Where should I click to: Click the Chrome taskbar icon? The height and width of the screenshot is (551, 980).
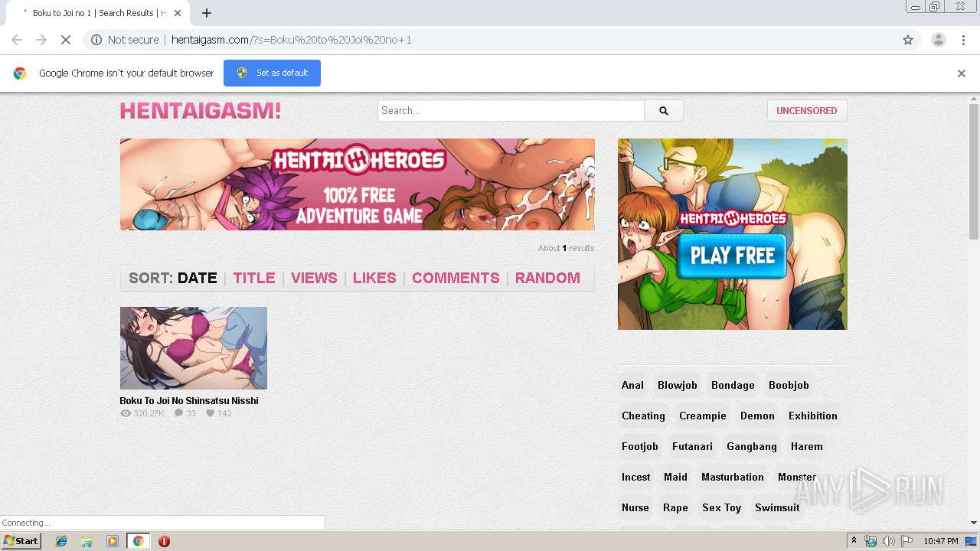pos(138,541)
